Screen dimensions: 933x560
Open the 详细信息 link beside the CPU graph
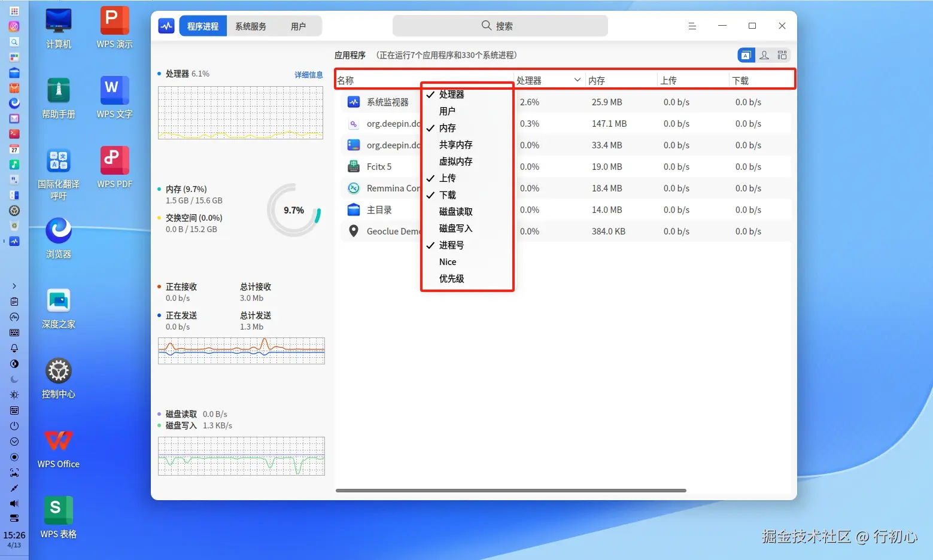[309, 75]
